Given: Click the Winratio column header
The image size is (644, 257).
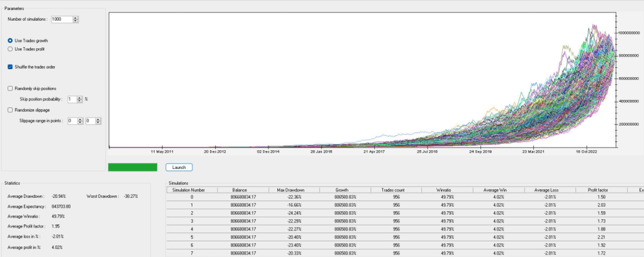Looking at the screenshot, I should [447, 189].
